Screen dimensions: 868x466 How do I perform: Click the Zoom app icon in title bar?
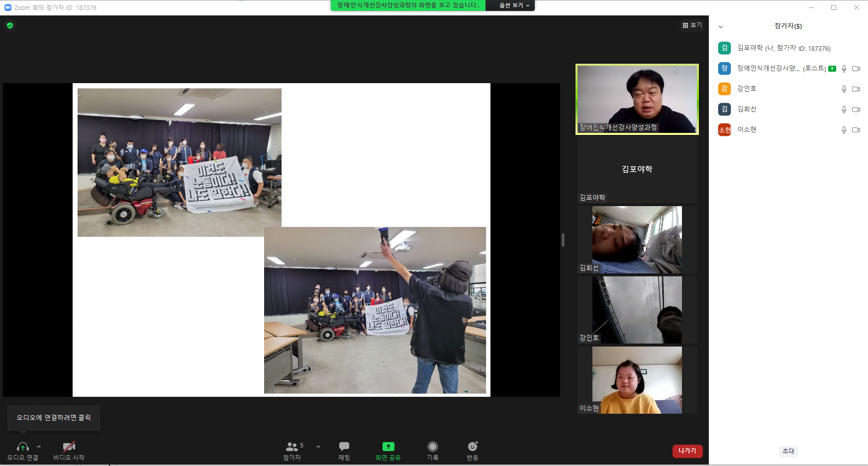7,7
